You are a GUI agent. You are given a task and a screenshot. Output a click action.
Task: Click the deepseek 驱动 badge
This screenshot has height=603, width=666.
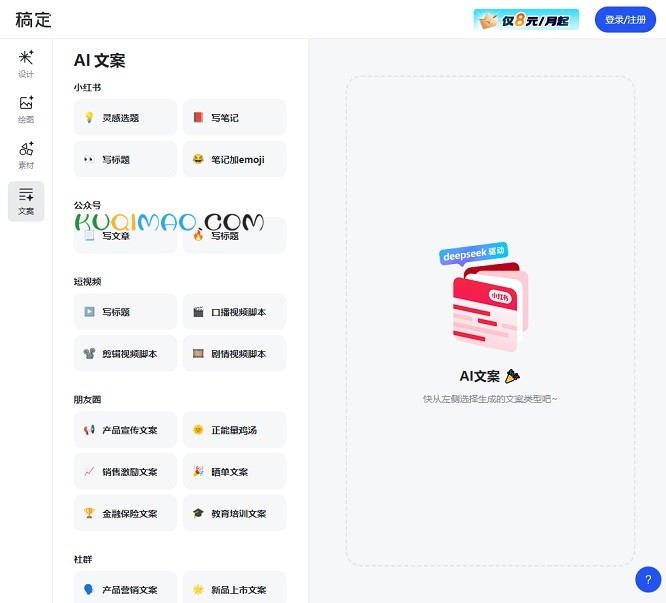(x=474, y=254)
